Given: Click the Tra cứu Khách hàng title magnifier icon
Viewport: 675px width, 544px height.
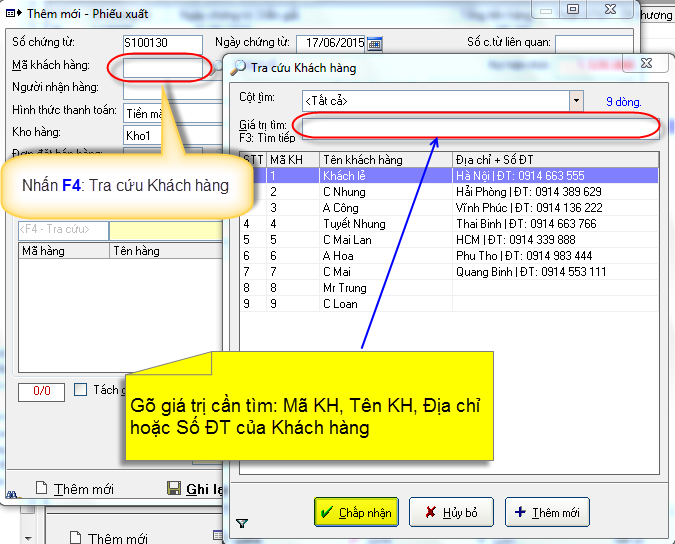Looking at the screenshot, I should click(x=238, y=68).
